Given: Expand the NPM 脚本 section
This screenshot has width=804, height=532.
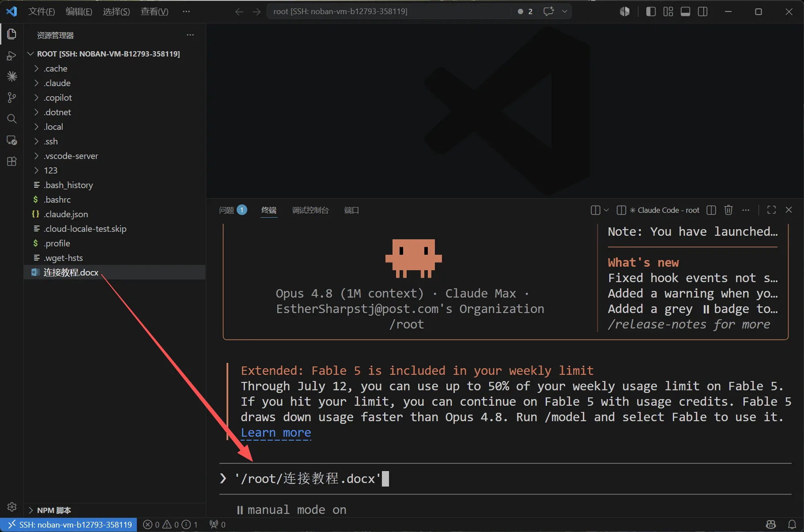Looking at the screenshot, I should pos(115,510).
